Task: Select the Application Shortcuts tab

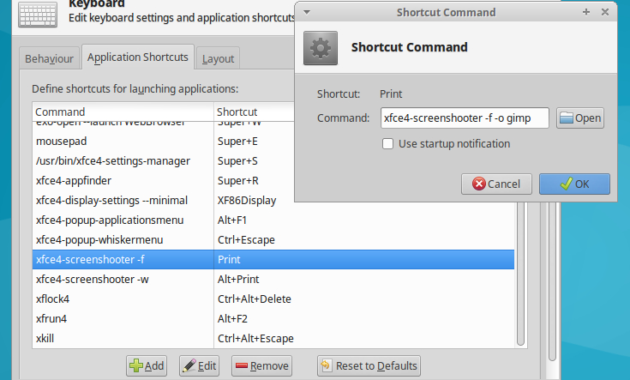Action: pyautogui.click(x=138, y=57)
